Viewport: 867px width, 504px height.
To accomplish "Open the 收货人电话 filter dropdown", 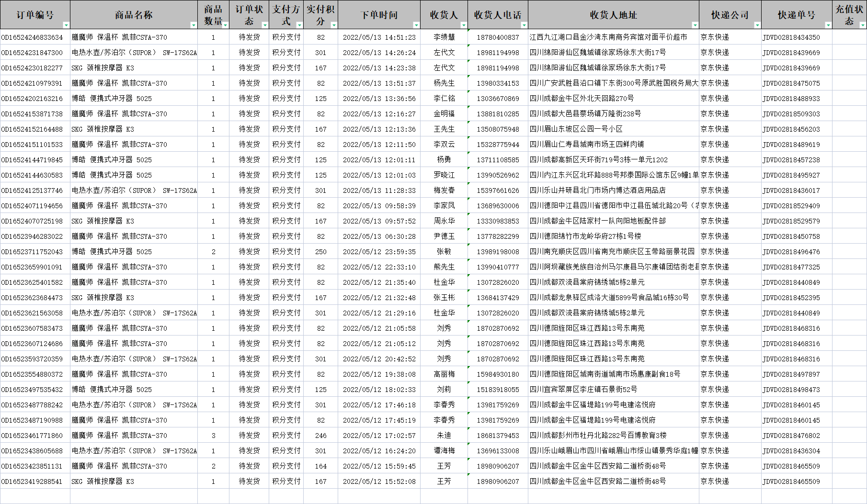I will coord(524,25).
